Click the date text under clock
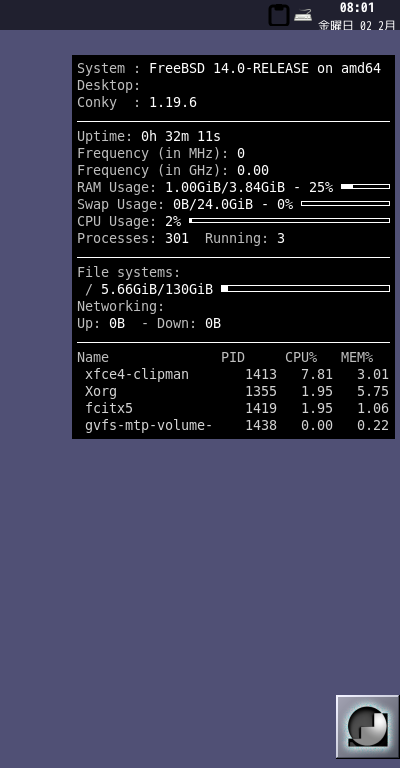Image resolution: width=400 pixels, height=768 pixels. pyautogui.click(x=356, y=25)
